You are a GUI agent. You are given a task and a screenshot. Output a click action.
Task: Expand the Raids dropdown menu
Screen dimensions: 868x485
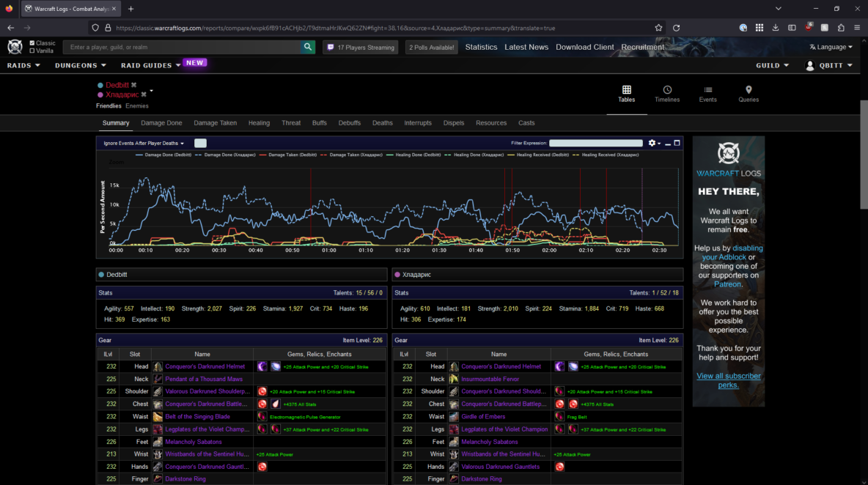pos(22,65)
